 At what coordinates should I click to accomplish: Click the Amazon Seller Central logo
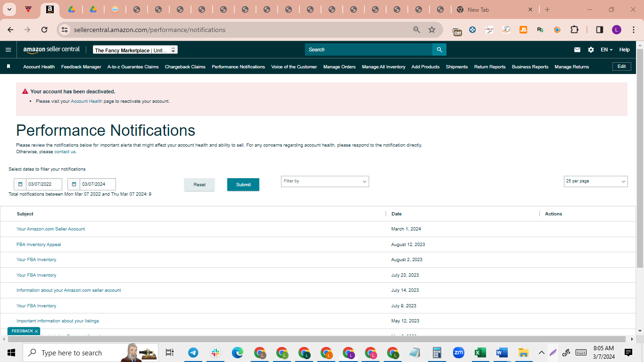51,49
